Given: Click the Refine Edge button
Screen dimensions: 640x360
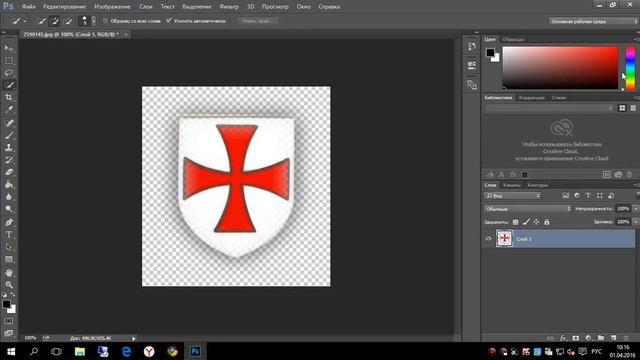Looking at the screenshot, I should coord(258,21).
